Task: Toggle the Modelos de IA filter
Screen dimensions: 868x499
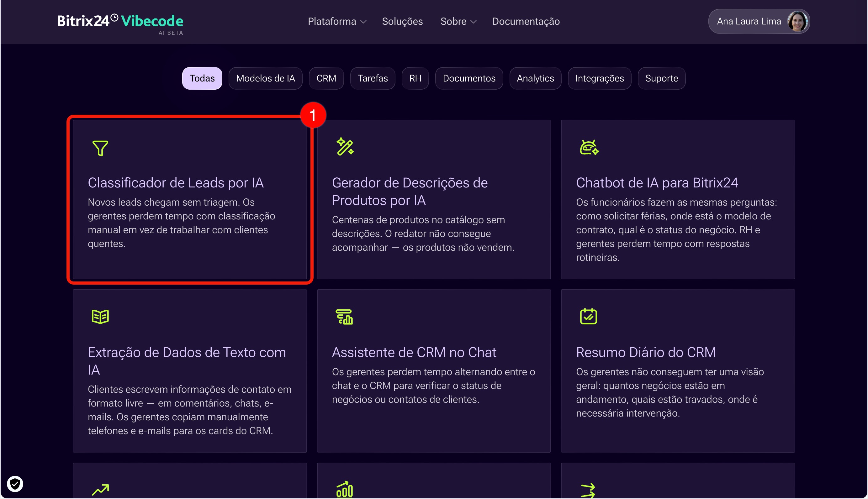Action: coord(265,78)
